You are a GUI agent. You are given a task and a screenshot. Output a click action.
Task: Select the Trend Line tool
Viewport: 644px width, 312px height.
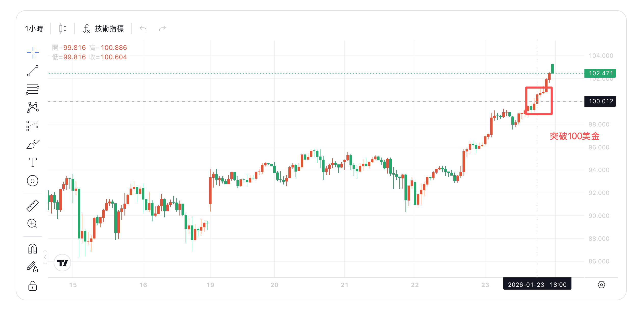32,70
